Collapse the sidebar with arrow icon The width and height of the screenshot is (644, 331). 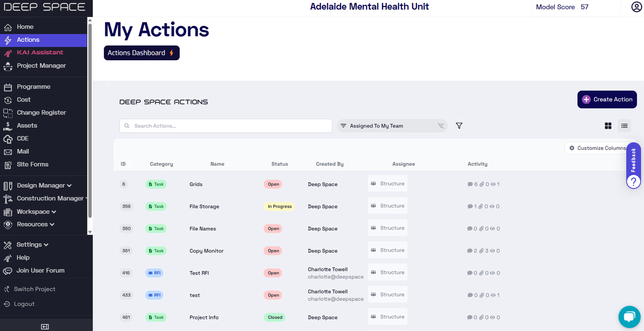click(45, 326)
